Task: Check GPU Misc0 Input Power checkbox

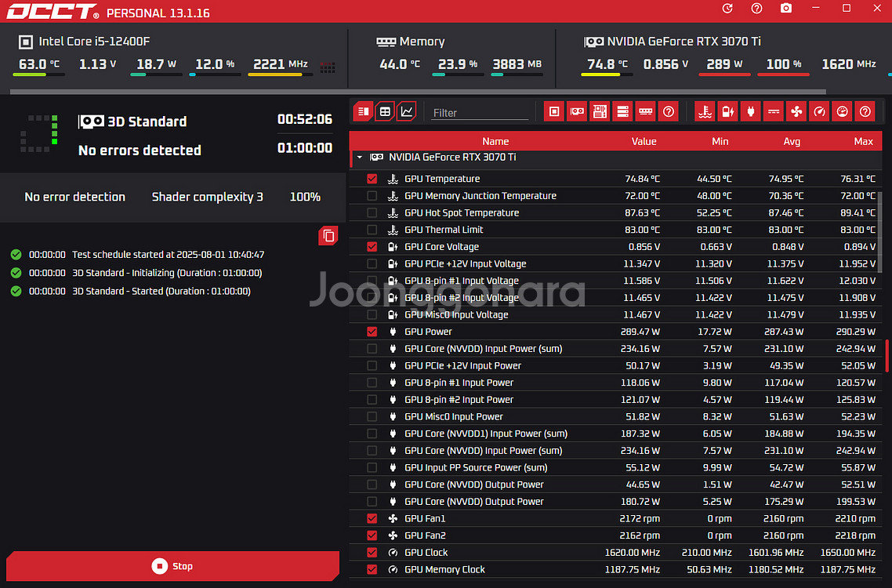Action: coord(372,416)
